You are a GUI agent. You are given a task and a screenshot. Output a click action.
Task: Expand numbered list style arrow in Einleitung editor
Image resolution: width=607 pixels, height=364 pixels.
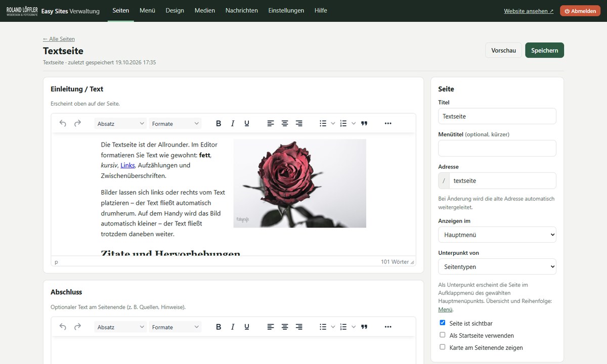[354, 123]
